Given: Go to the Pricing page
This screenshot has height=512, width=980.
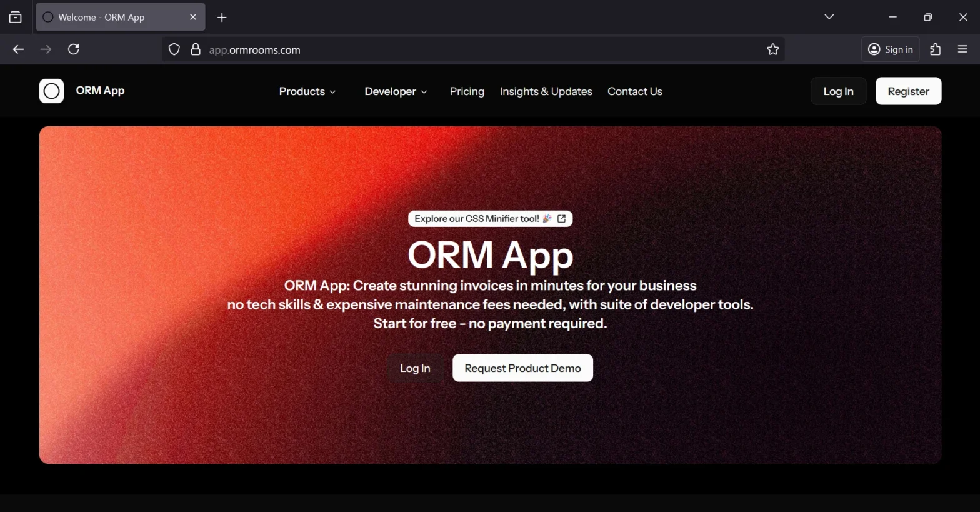Looking at the screenshot, I should (x=467, y=91).
